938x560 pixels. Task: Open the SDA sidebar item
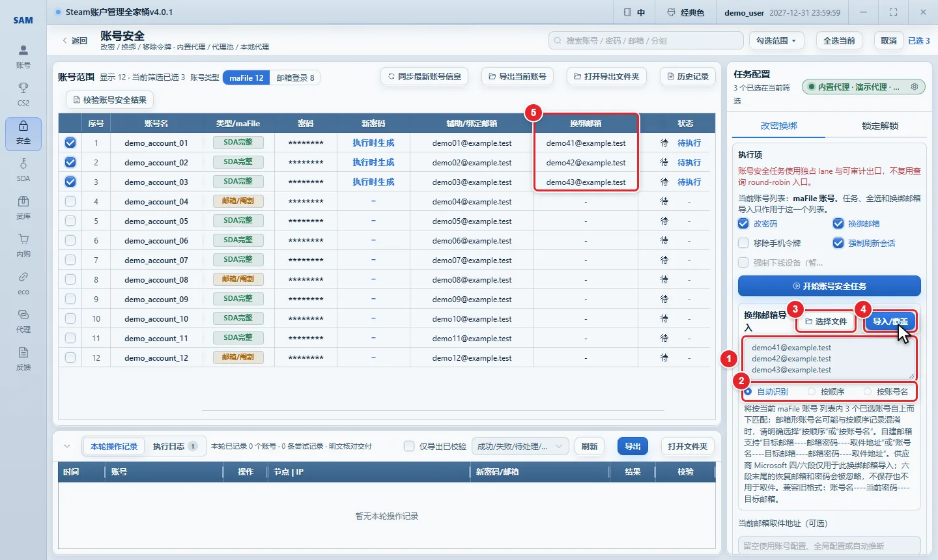(23, 170)
